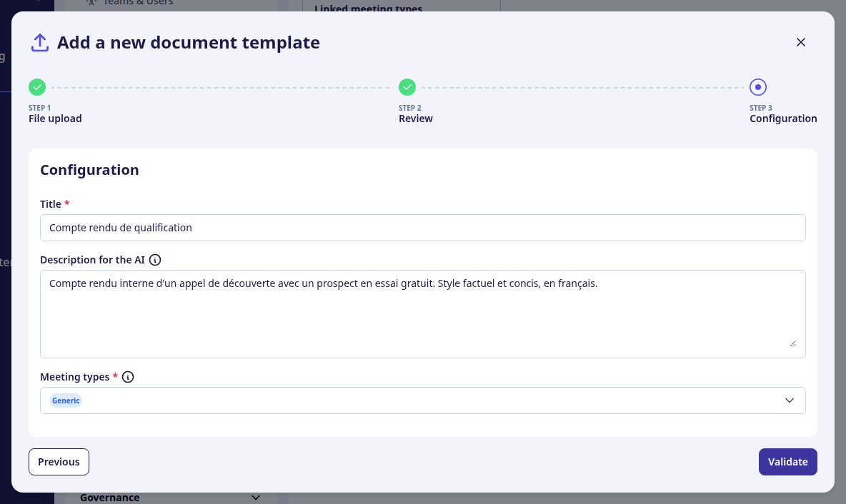Click the Validate button
Image resolution: width=846 pixels, height=504 pixels.
coord(787,462)
